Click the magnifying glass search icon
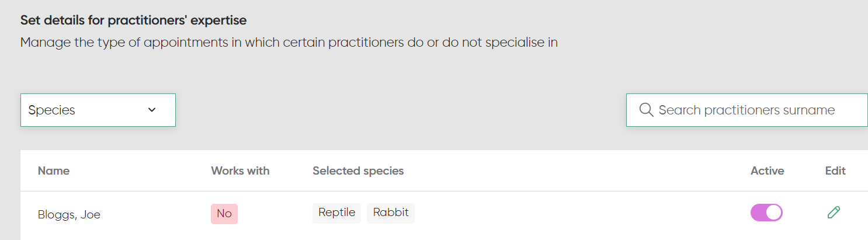The image size is (868, 240). click(646, 110)
